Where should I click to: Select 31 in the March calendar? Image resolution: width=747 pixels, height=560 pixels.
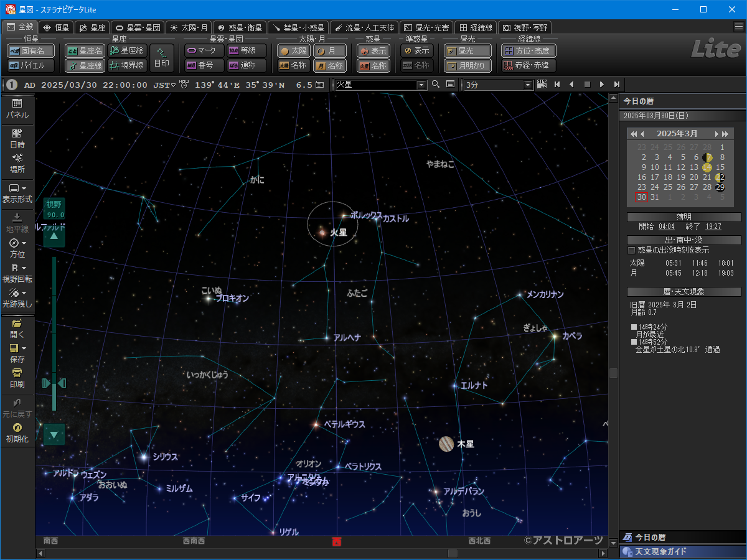654,197
